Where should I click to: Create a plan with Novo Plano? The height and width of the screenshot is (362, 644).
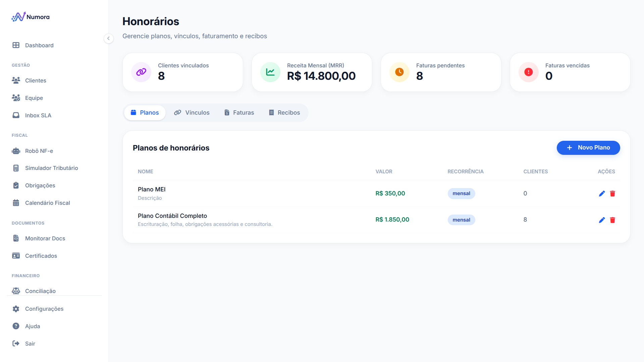click(588, 148)
